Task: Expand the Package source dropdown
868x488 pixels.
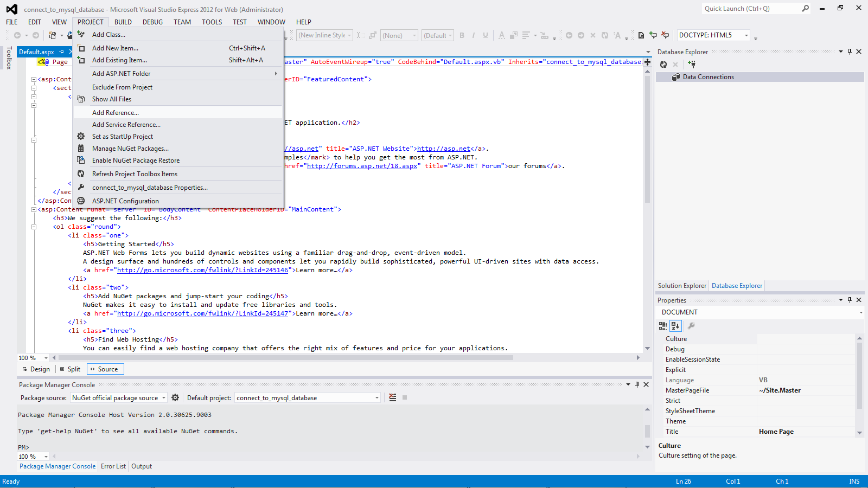Action: (x=163, y=398)
